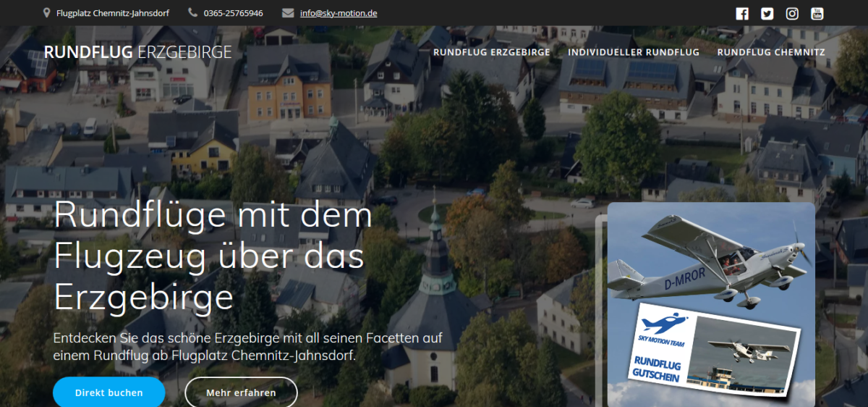Screen dimensions: 868x407
Task: Open the Rundflug Erzgebirge menu item
Action: pos(492,52)
